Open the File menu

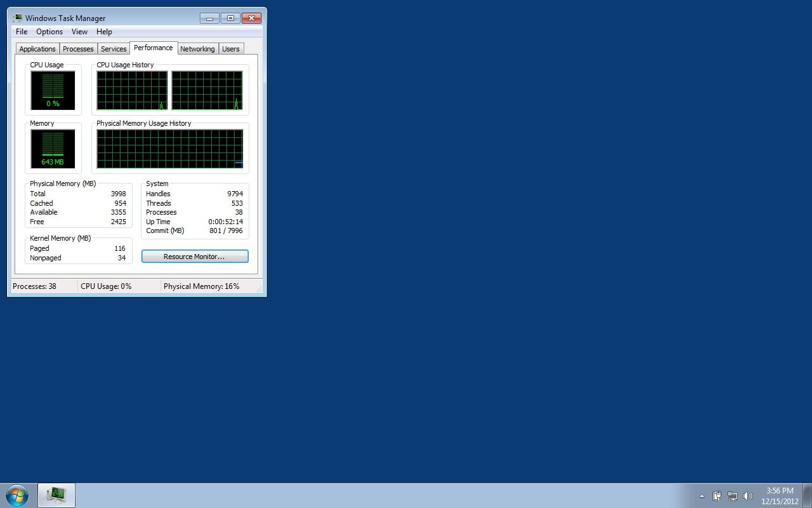coord(22,32)
